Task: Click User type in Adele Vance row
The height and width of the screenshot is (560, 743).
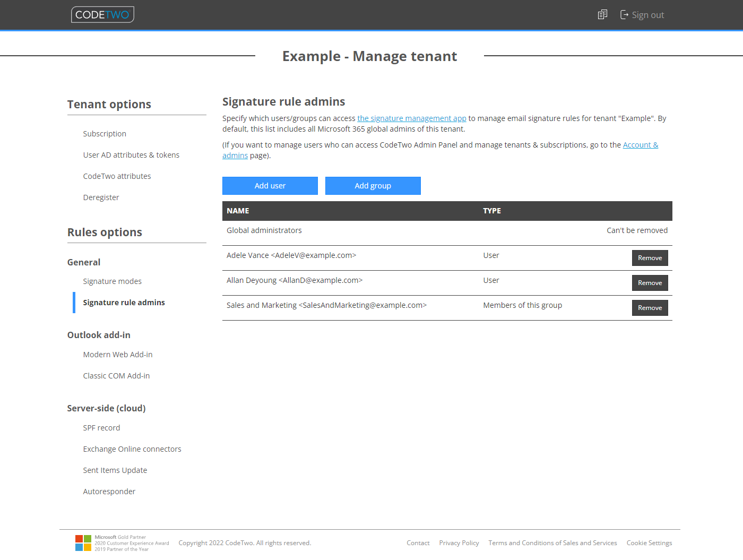Action: pos(491,255)
